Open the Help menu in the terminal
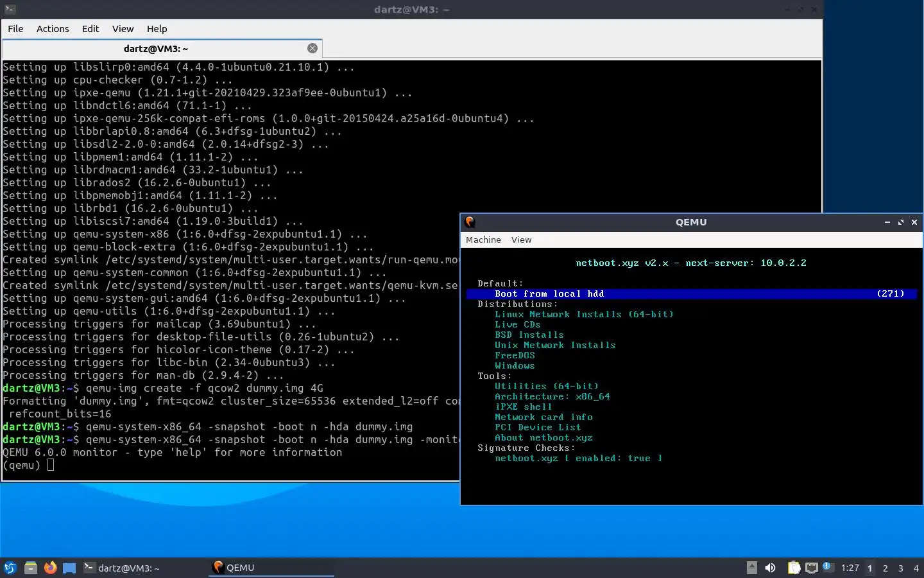 157,29
